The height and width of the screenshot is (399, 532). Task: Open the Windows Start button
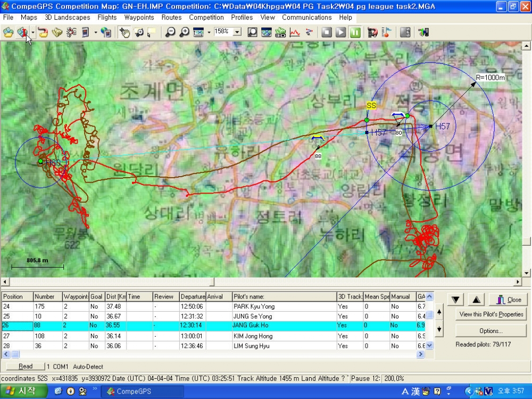[x=23, y=391]
